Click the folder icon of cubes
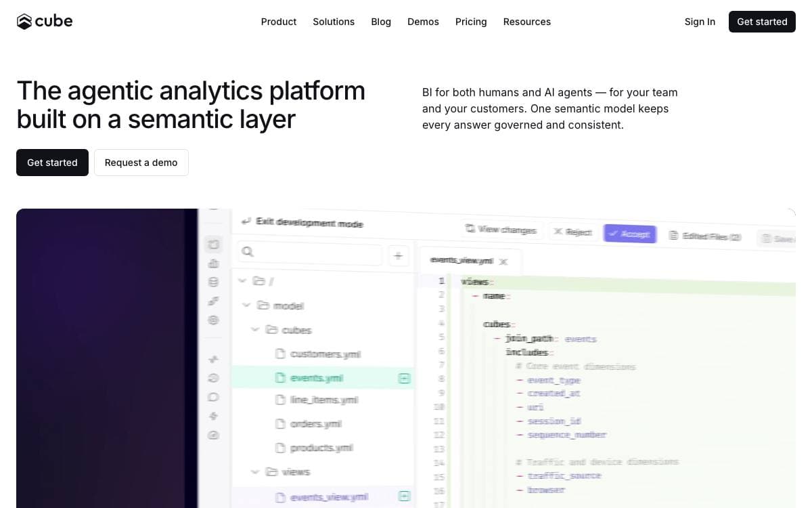 pos(271,330)
